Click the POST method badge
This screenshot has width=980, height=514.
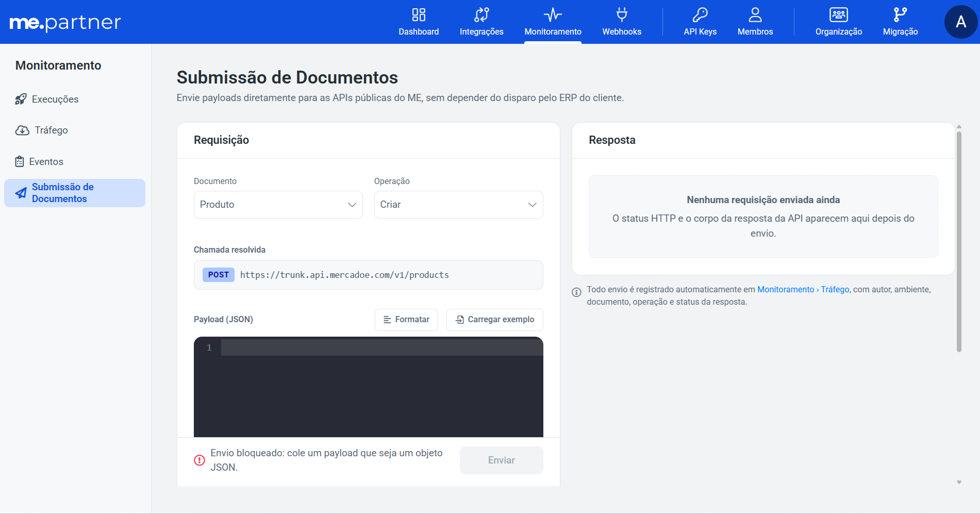coord(219,275)
